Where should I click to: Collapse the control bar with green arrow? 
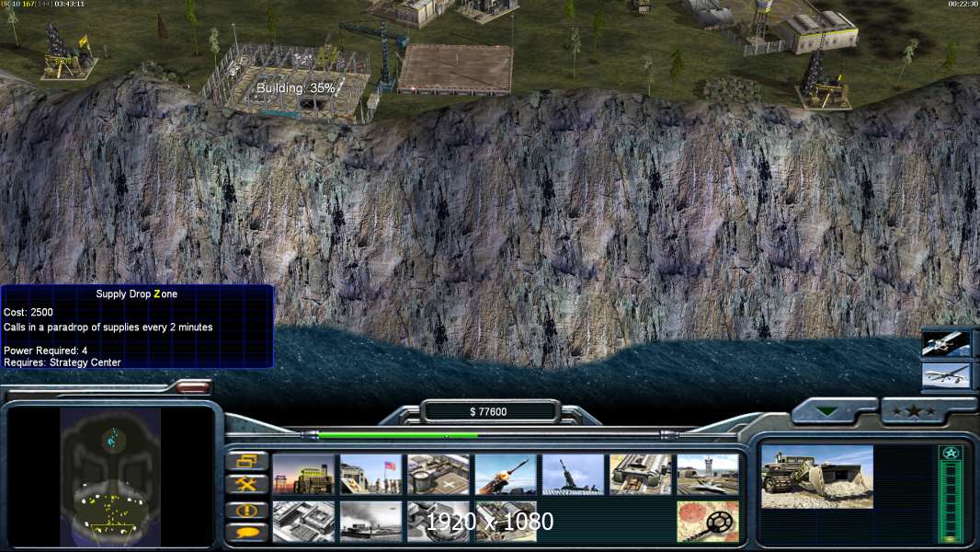pos(827,411)
